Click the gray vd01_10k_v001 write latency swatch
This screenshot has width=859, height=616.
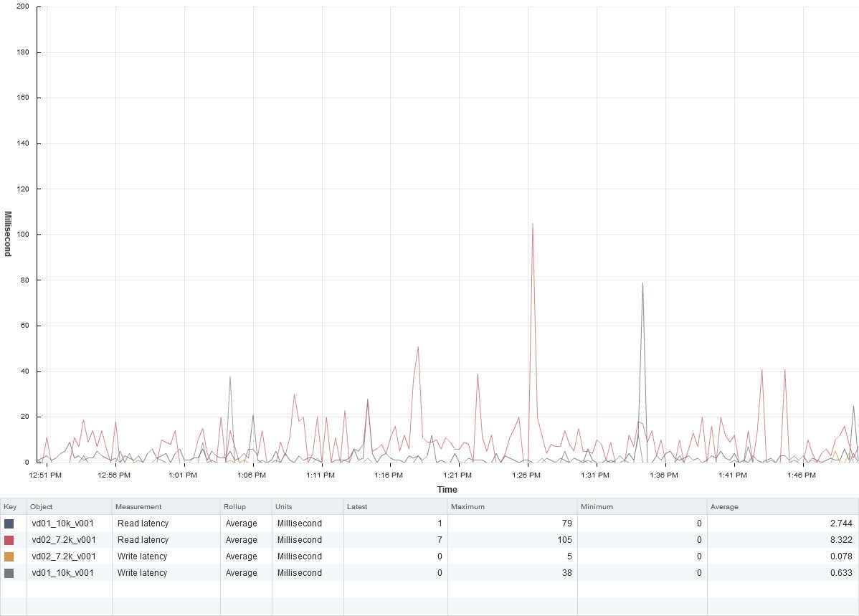pyautogui.click(x=9, y=573)
